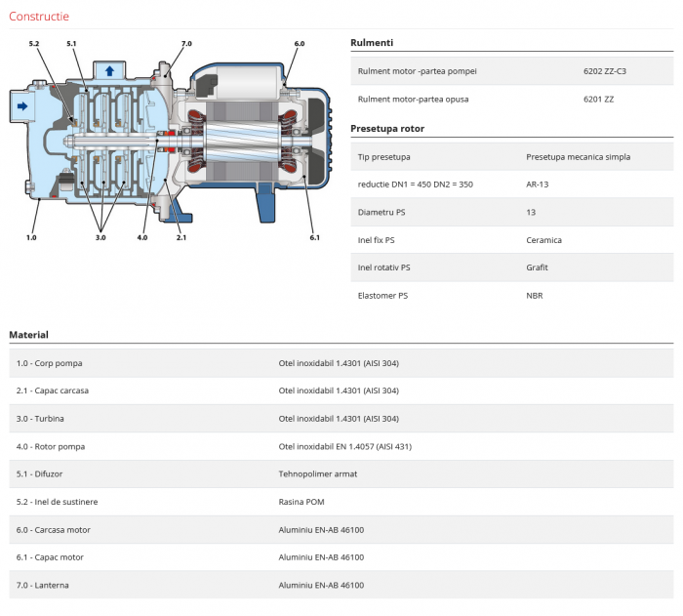This screenshot has height=616, width=683.
Task: Click the Tehnopolimer armat material value
Action: tap(318, 473)
